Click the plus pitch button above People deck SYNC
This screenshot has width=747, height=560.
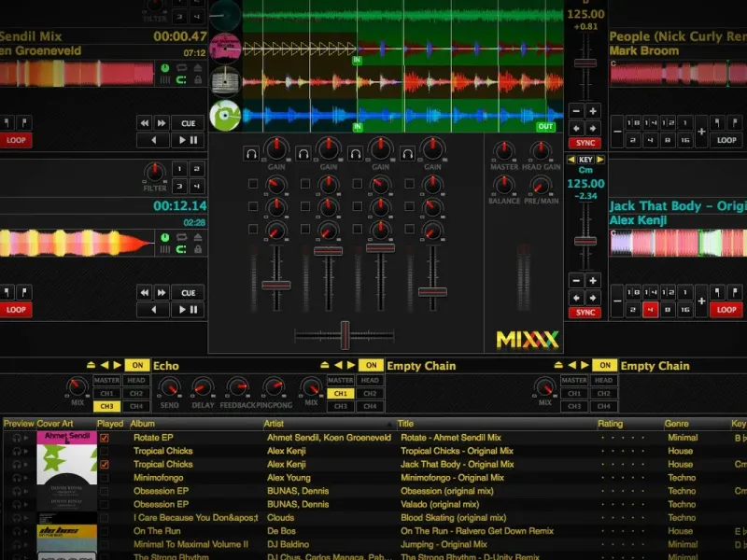tap(593, 111)
